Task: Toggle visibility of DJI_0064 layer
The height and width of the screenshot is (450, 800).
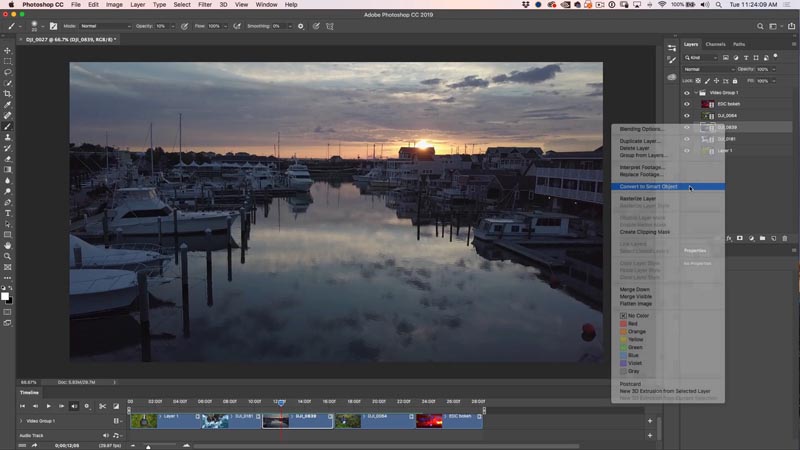Action: 687,116
